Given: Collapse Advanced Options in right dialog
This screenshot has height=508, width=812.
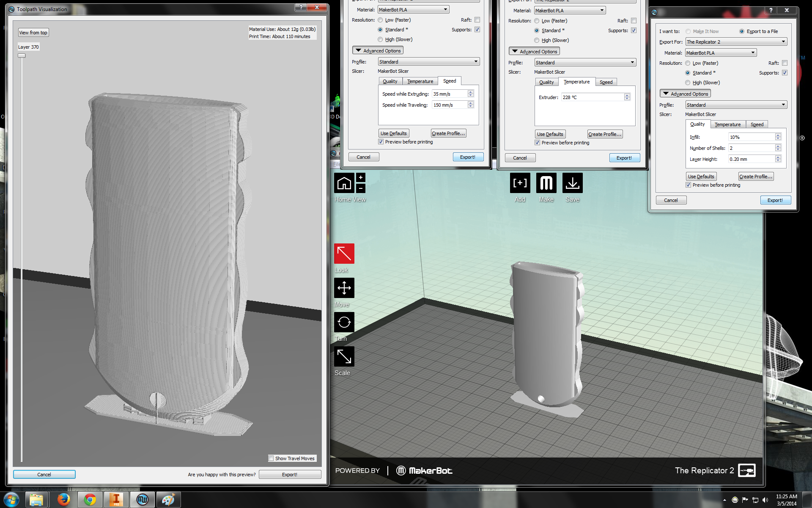Looking at the screenshot, I should (685, 94).
